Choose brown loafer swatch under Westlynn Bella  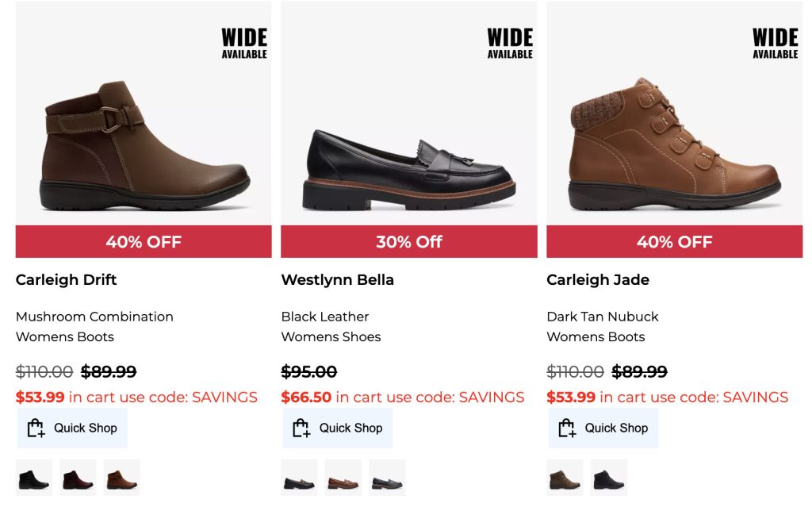(343, 478)
